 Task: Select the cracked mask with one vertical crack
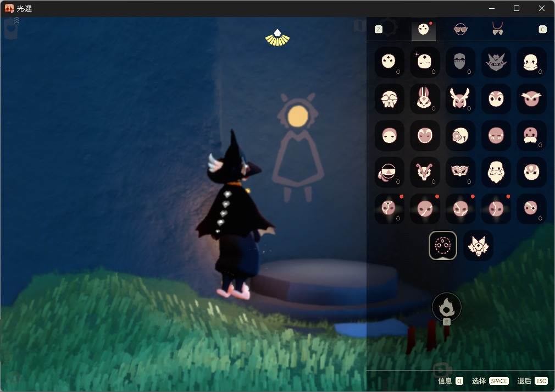(496, 208)
